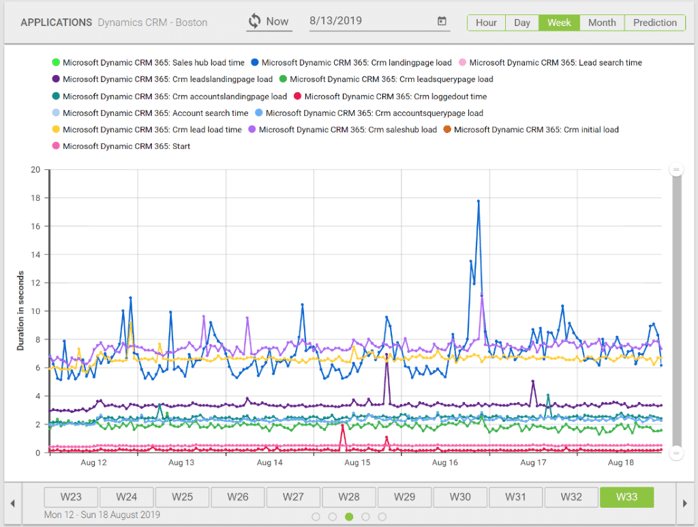Click the first pagination dot
The width and height of the screenshot is (698, 527).
pyautogui.click(x=316, y=517)
